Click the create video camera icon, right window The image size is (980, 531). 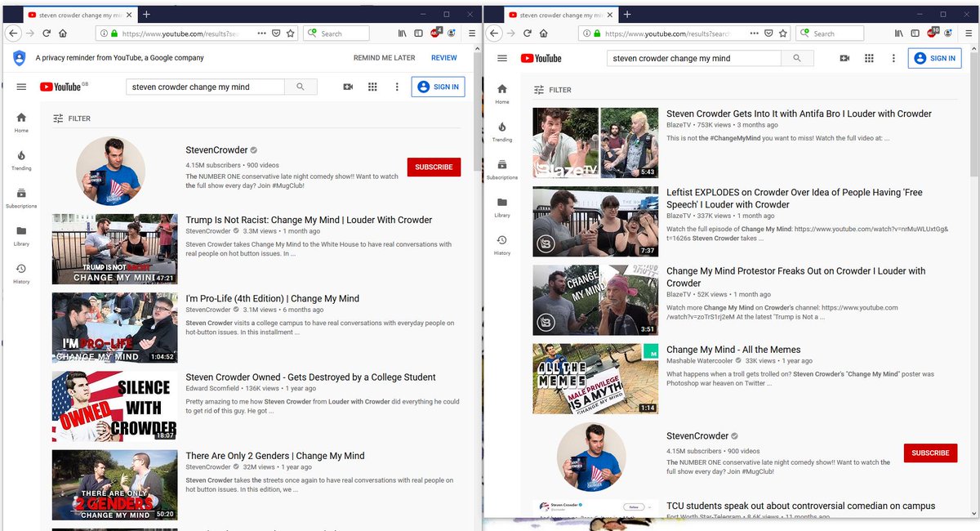(844, 58)
